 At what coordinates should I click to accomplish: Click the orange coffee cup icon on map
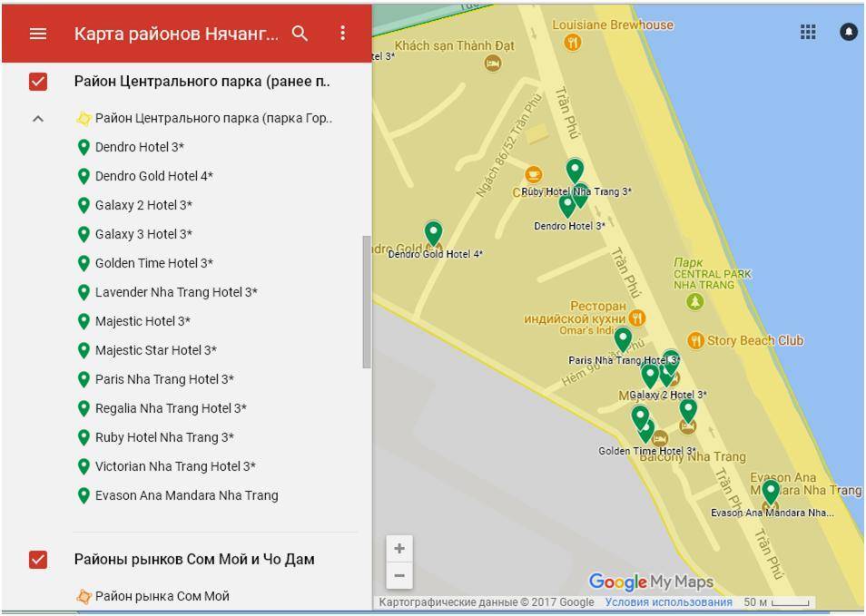click(533, 174)
